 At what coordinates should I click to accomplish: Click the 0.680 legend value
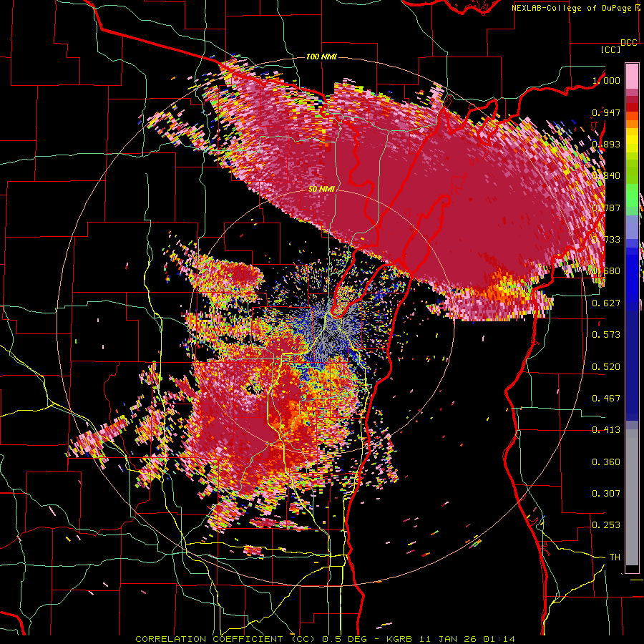[x=606, y=271]
